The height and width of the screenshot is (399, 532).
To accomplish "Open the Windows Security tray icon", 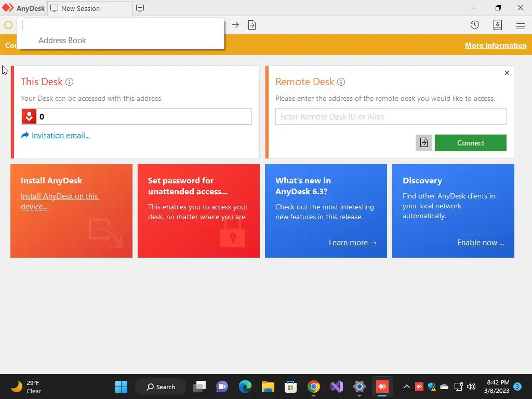I will point(432,387).
